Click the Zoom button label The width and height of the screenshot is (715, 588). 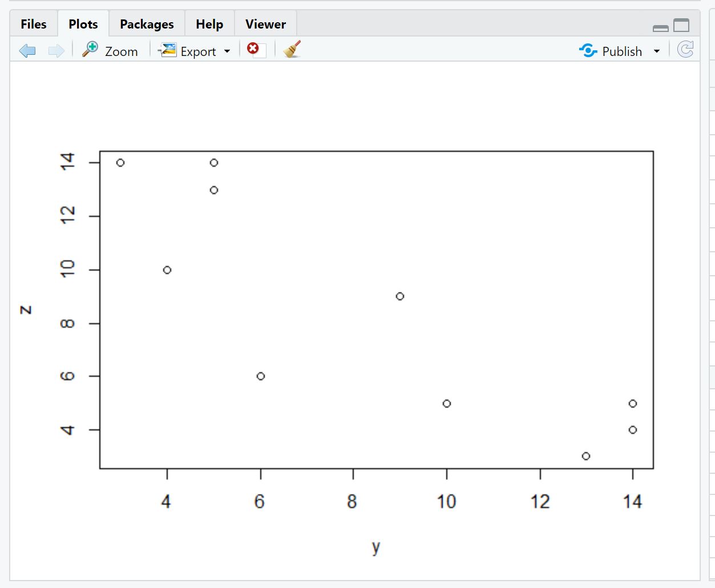point(122,51)
